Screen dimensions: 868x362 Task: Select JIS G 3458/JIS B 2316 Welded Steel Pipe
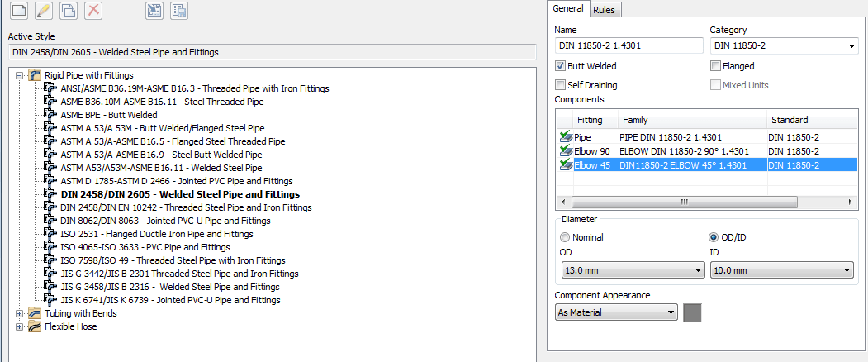pyautogui.click(x=170, y=287)
